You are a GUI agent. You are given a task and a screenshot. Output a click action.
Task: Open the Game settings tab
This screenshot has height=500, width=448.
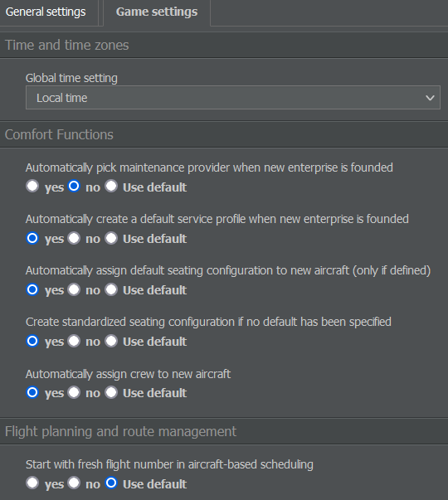coord(157,12)
